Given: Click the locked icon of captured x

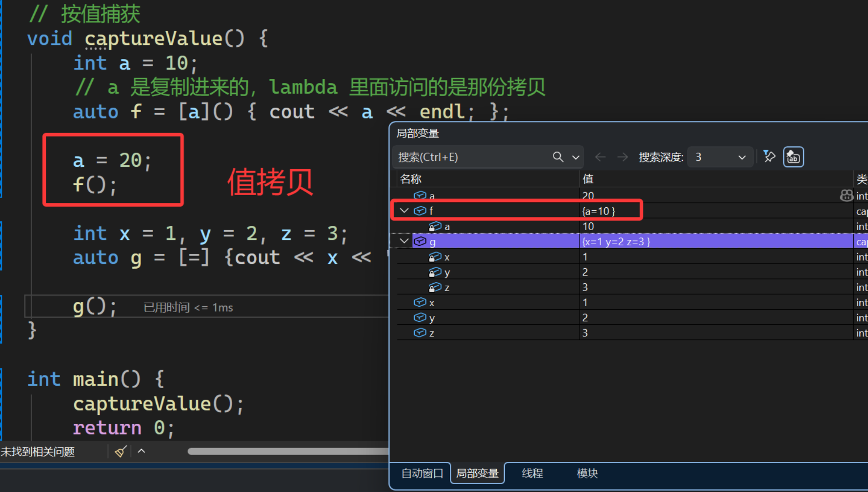Looking at the screenshot, I should [x=435, y=256].
